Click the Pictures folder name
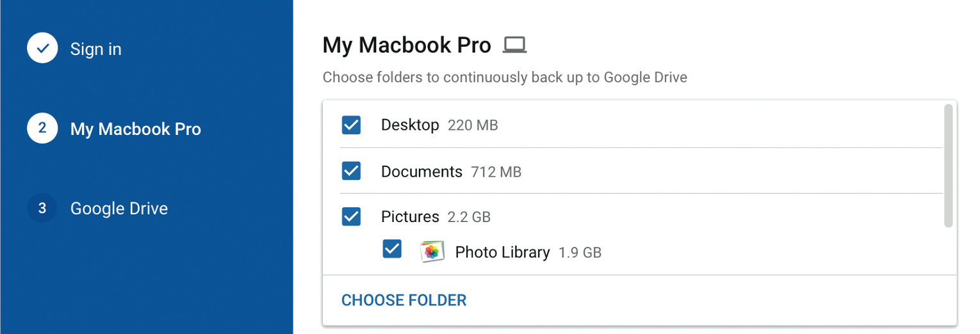980x334 pixels. click(410, 217)
